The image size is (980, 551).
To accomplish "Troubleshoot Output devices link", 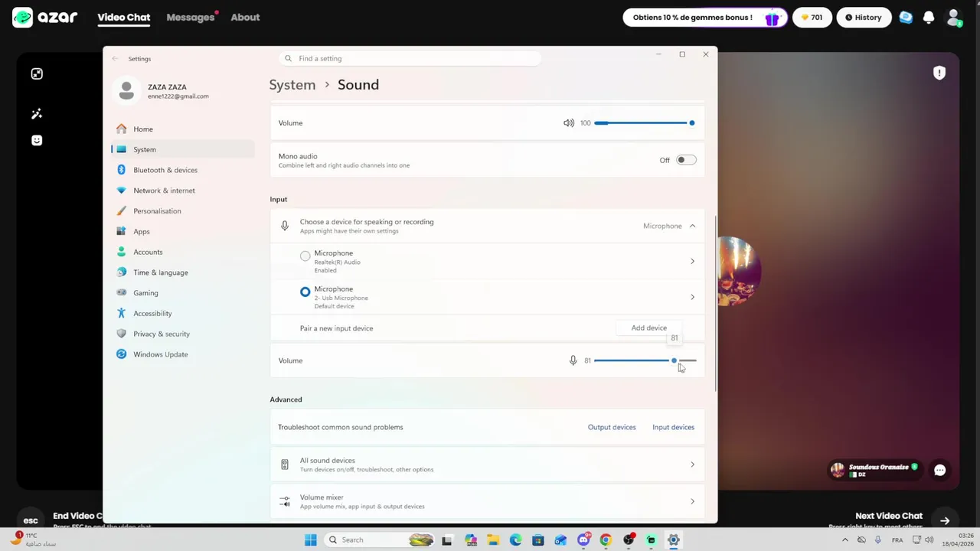I will [x=612, y=427].
